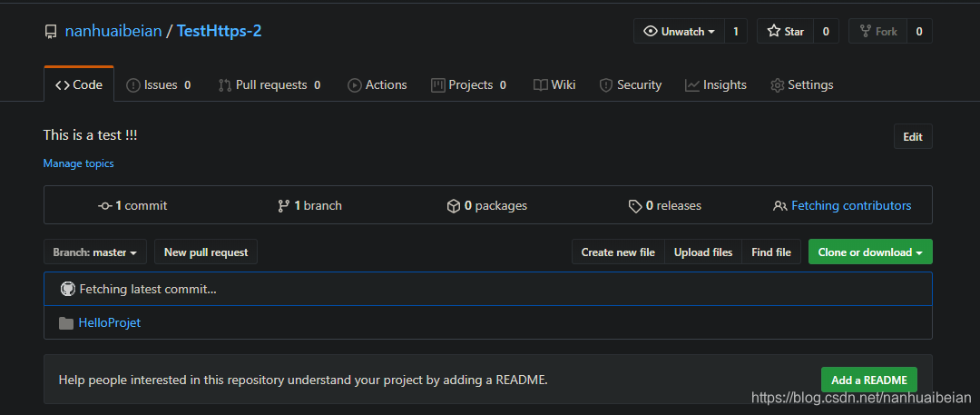Open the HelloProjet folder
This screenshot has height=415, width=980.
point(110,323)
